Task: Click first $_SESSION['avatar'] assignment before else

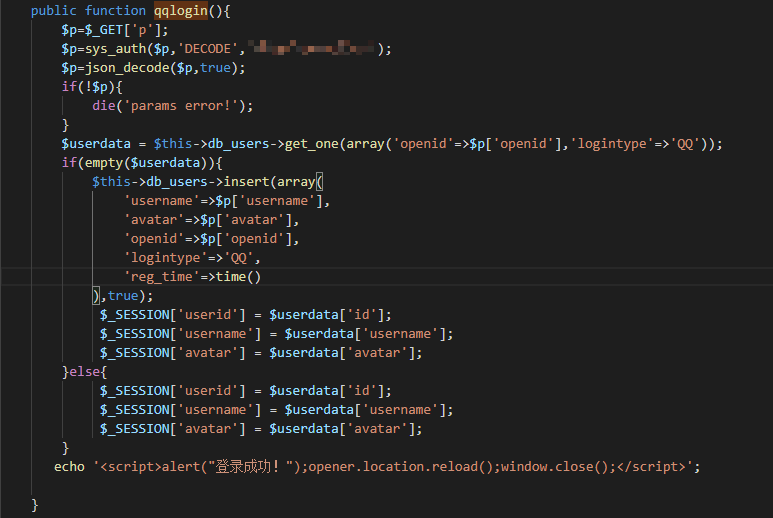Action: 261,353
